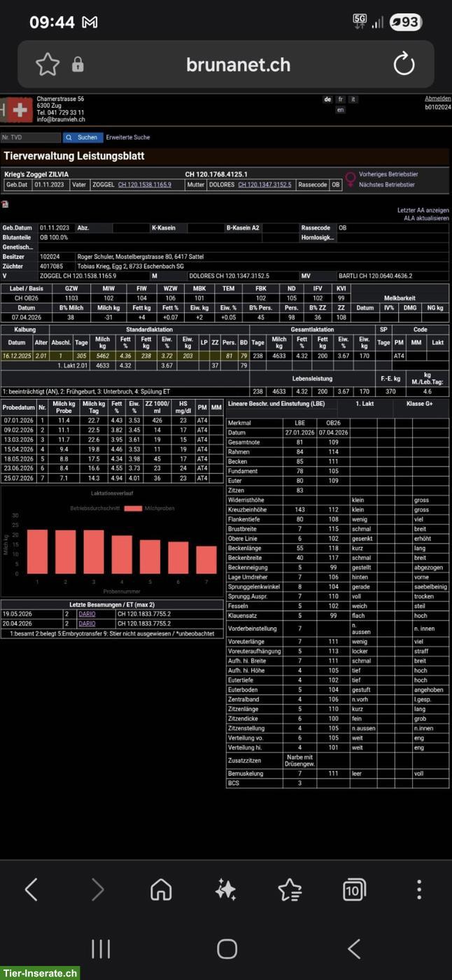Open the browser three-dot menu
Viewport: 452px width, 980px height.
pos(419,890)
